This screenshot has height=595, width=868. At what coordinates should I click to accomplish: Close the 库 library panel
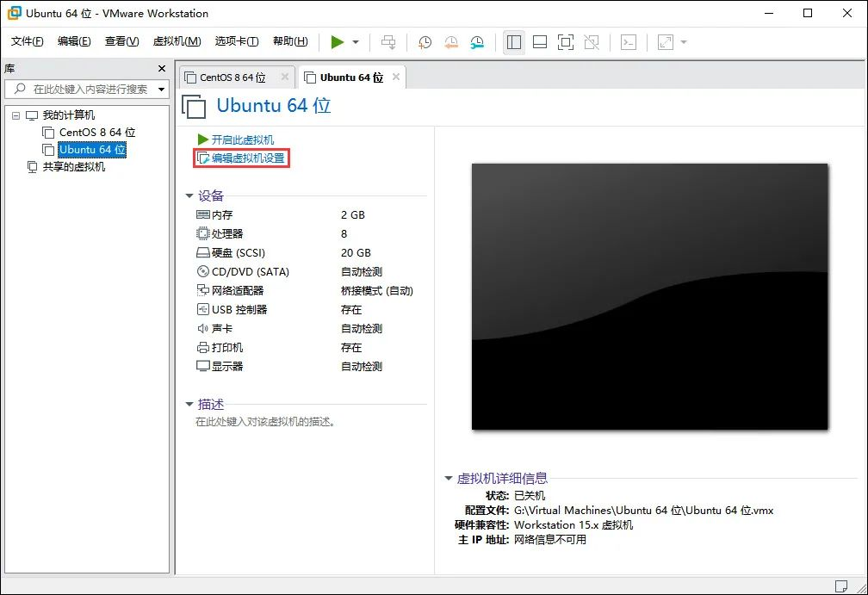(x=162, y=69)
